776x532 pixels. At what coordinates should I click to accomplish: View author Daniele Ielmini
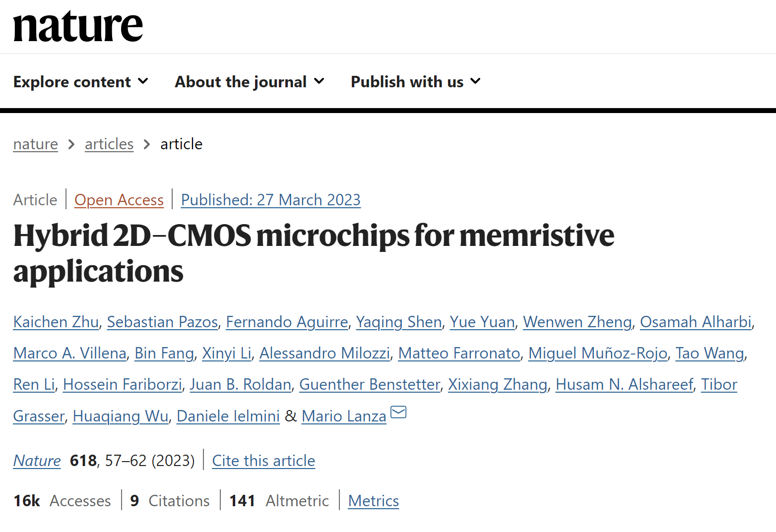228,416
